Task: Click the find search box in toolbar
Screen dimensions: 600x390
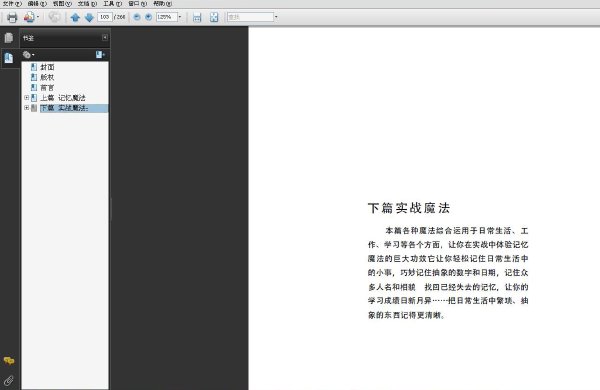Action: 250,17
